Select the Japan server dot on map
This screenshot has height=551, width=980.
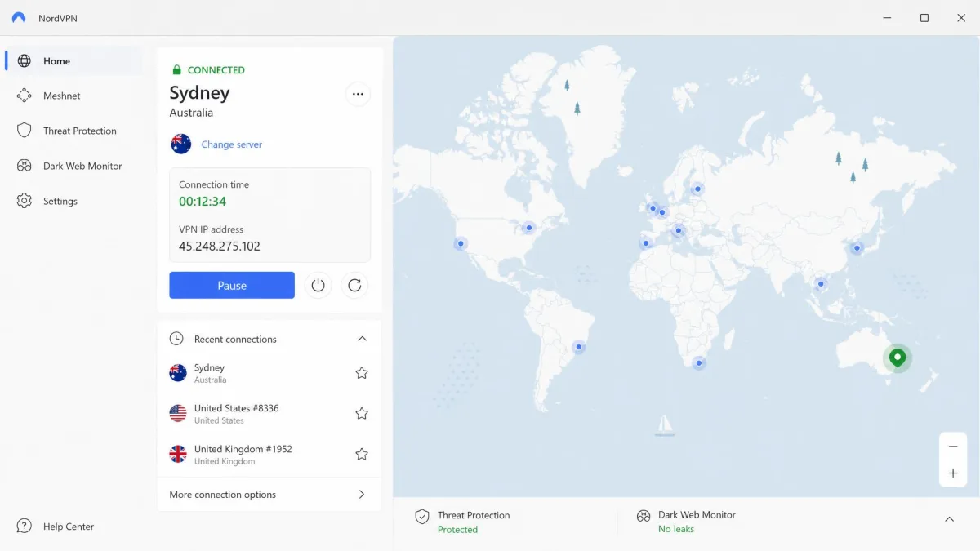pos(857,248)
